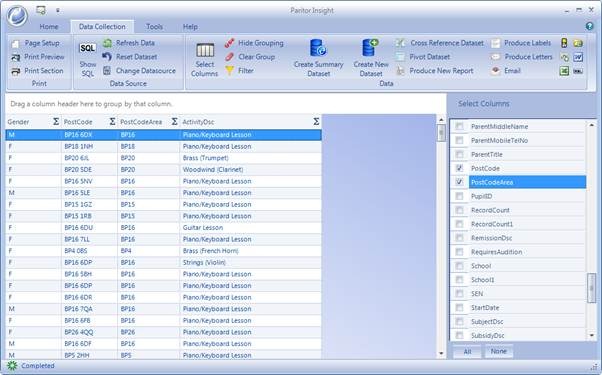Open the Show SQL tool

pyautogui.click(x=88, y=59)
